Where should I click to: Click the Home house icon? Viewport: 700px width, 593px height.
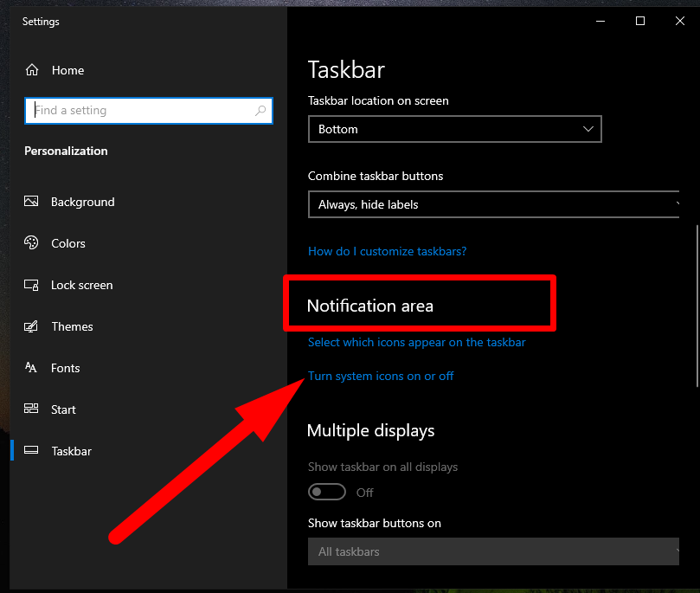coord(32,70)
